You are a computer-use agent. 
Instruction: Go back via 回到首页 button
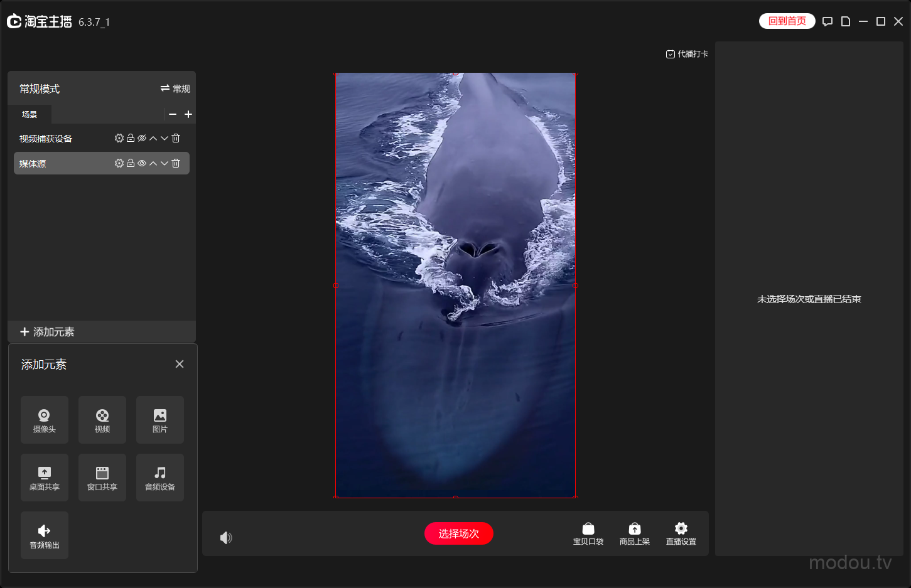[787, 21]
